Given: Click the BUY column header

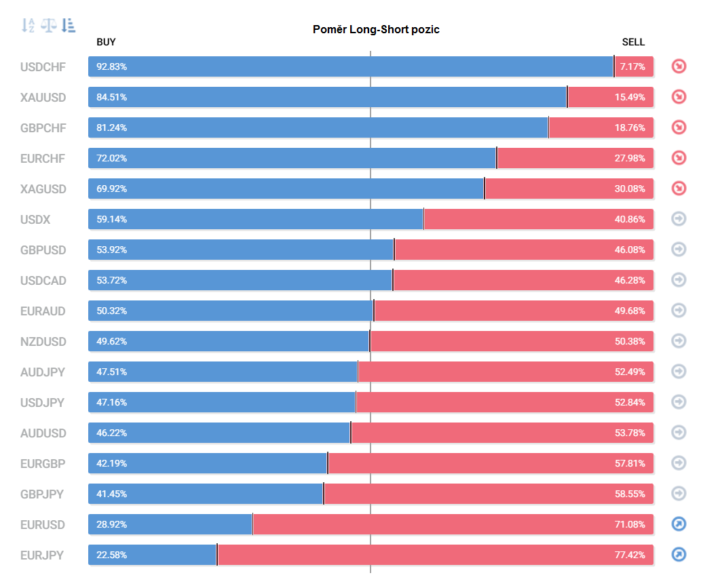Looking at the screenshot, I should point(106,42).
